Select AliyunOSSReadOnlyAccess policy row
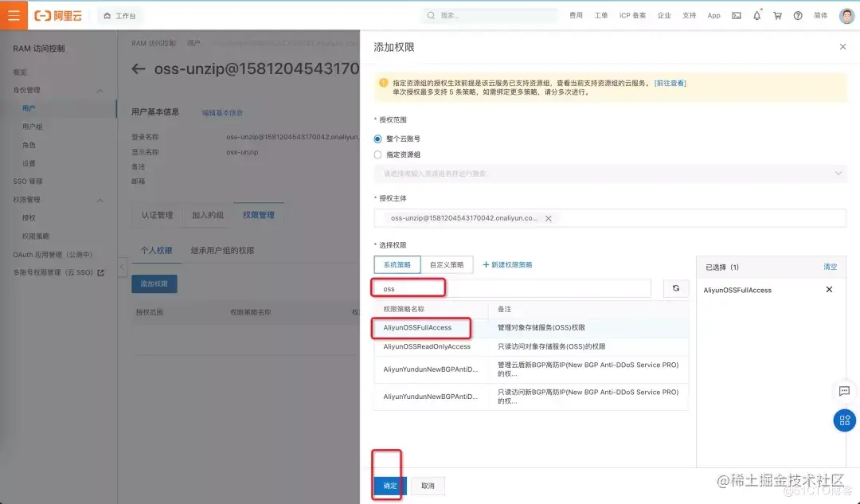860x504 pixels. pyautogui.click(x=531, y=346)
